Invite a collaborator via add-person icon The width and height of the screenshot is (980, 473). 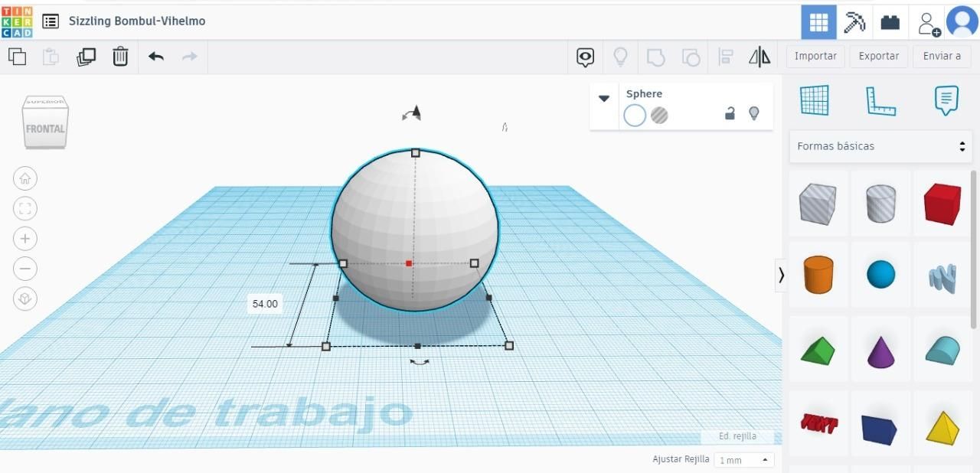[929, 24]
